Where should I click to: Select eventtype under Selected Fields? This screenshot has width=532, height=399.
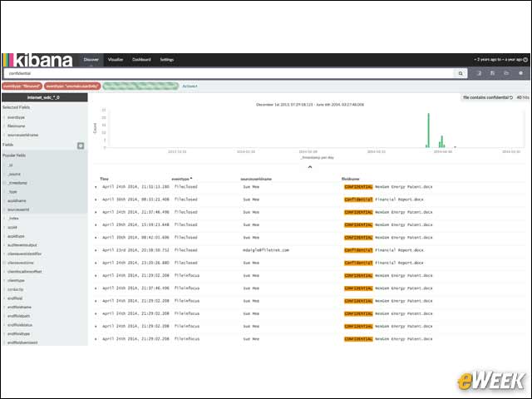point(16,117)
